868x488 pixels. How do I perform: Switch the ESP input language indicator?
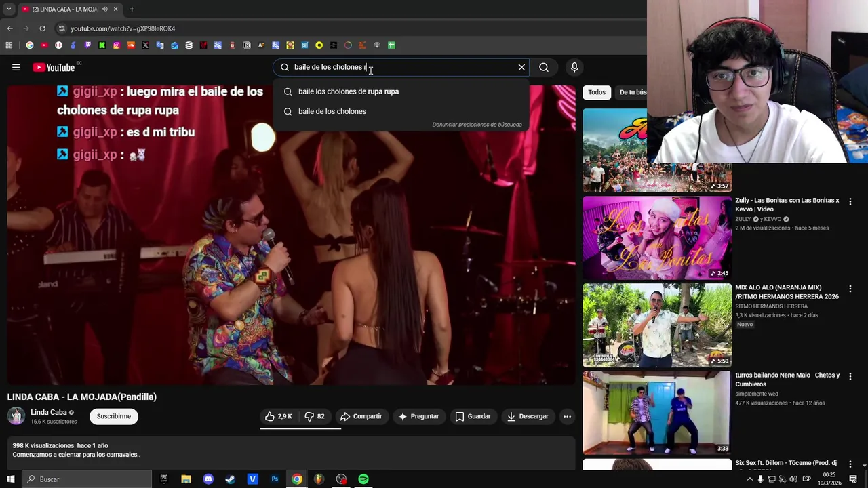(x=806, y=479)
